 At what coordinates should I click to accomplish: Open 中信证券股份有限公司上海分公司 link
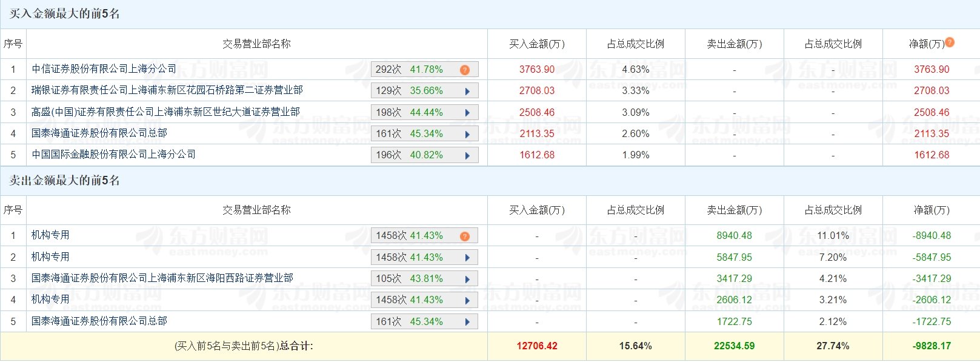point(104,69)
